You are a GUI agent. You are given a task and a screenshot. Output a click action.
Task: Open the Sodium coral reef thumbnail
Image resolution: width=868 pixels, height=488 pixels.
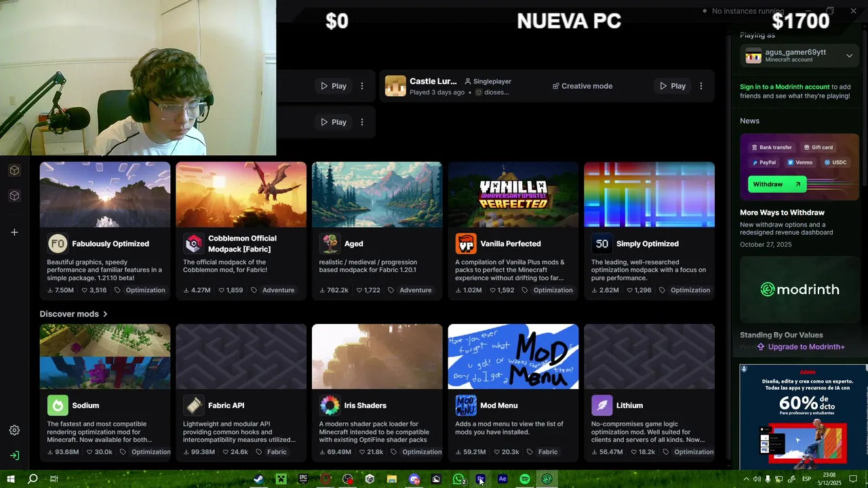[105, 357]
